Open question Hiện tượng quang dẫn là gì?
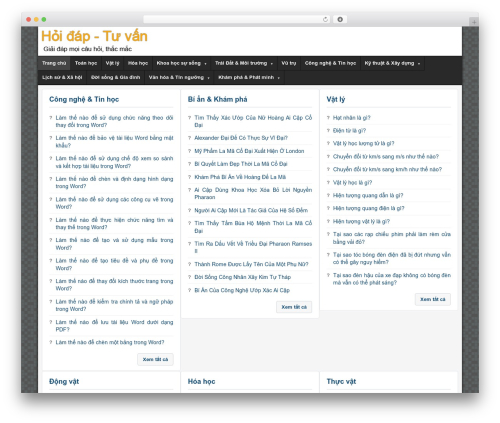Viewport: 500px width, 423px height. [x=368, y=195]
